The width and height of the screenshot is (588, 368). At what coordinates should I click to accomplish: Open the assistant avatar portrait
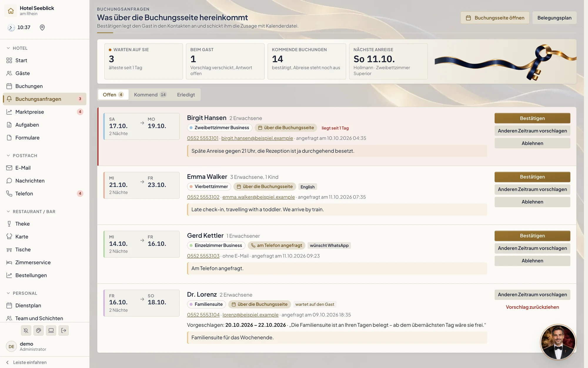pyautogui.click(x=558, y=342)
